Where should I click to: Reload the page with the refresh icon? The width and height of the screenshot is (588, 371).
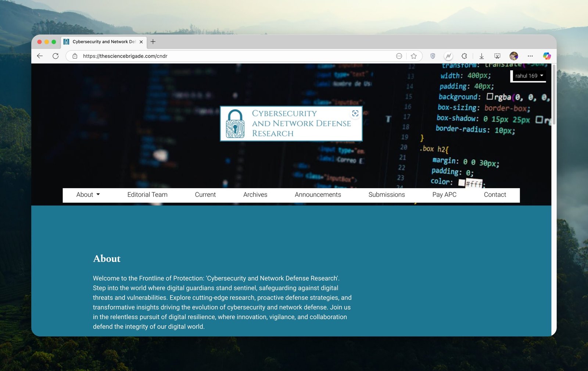(x=55, y=56)
